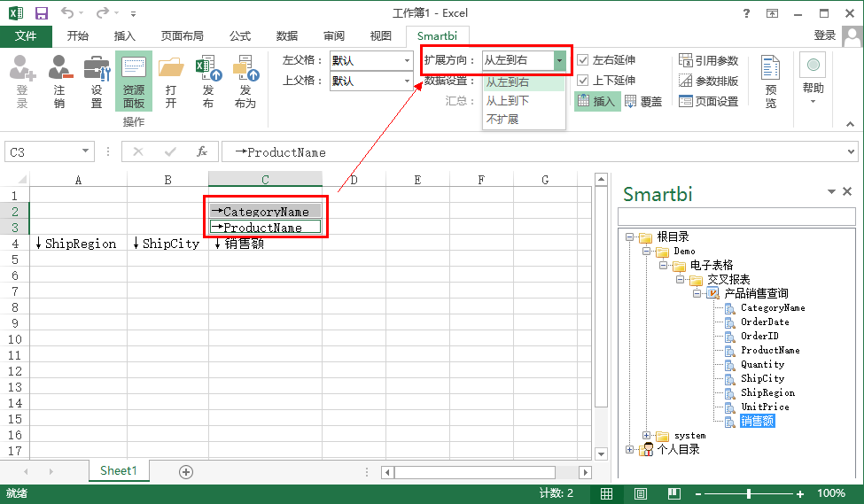This screenshot has width=864, height=504.
Task: Toggle left-right extension (左右延伸) checkbox
Action: 583,60
